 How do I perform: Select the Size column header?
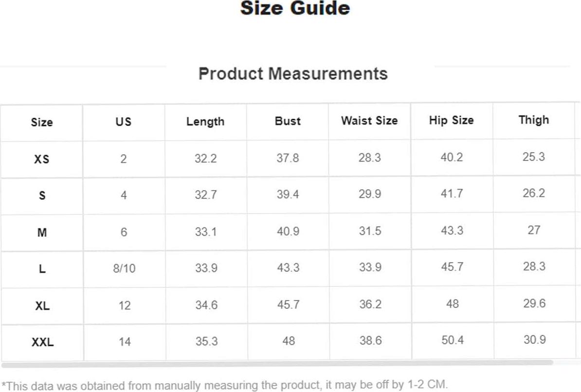41,122
